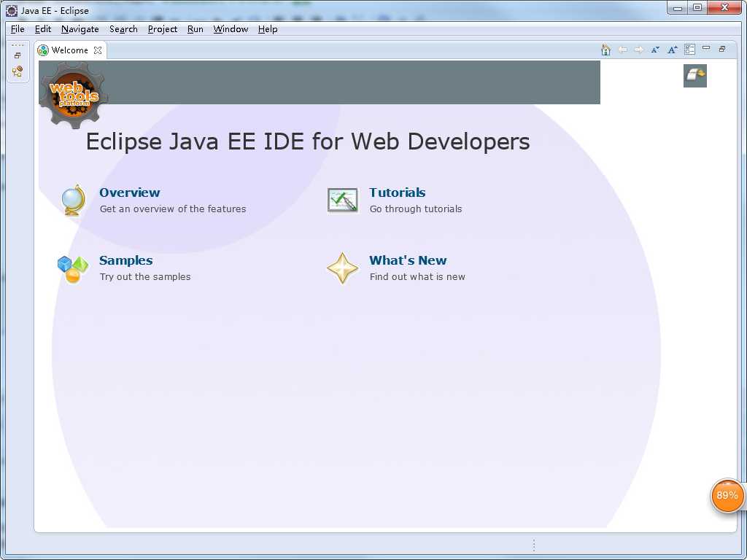Viewport: 747px width, 560px height.
Task: Open the Navigate menu
Action: [x=80, y=29]
